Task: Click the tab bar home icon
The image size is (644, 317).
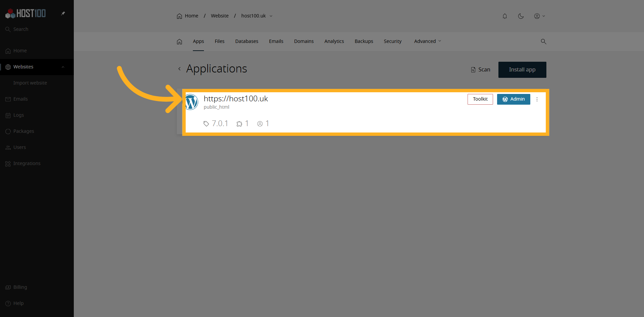Action: point(179,42)
